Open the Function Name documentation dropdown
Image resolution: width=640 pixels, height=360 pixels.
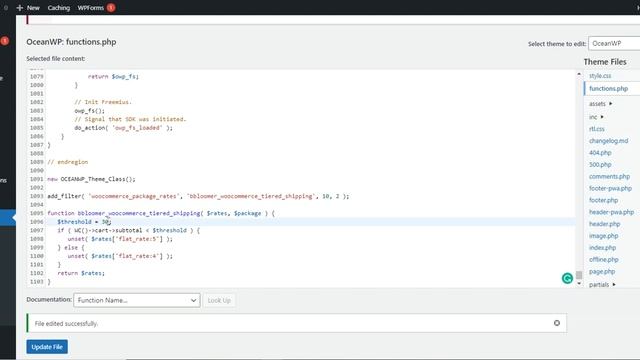(137, 300)
